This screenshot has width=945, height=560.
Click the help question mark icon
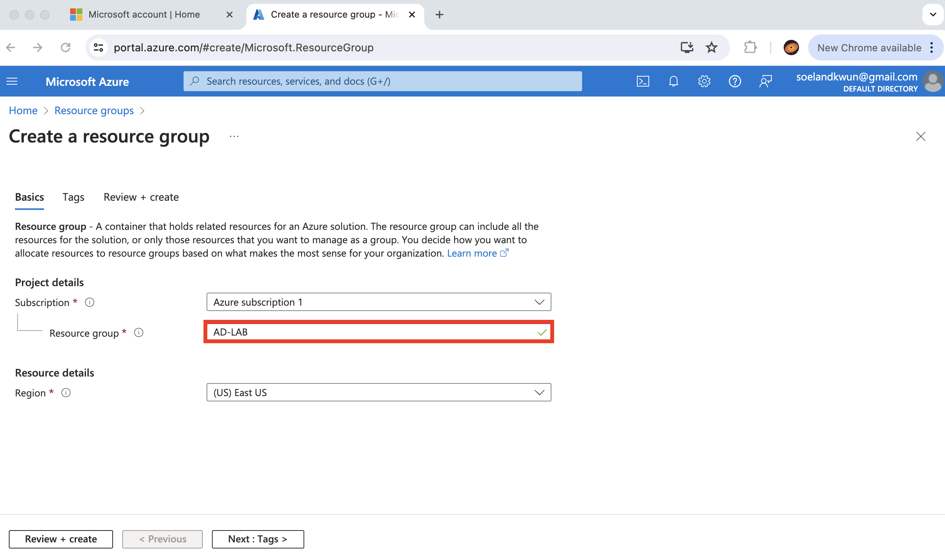735,81
